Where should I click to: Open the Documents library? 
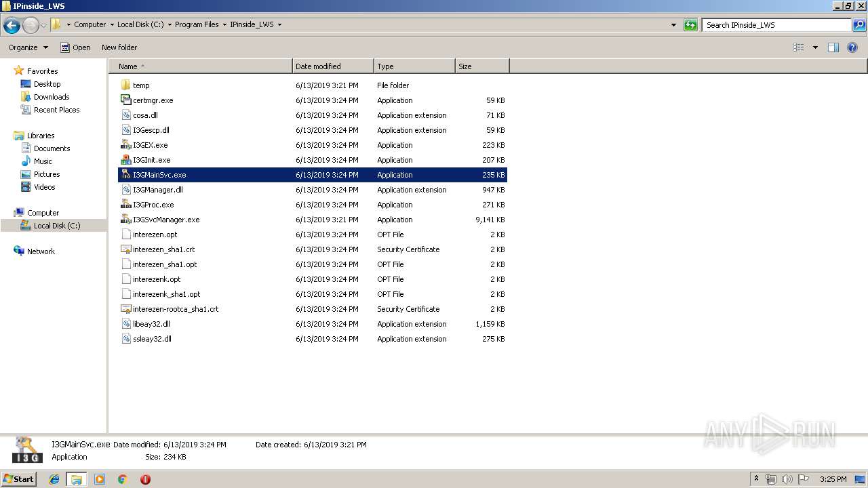tap(52, 148)
